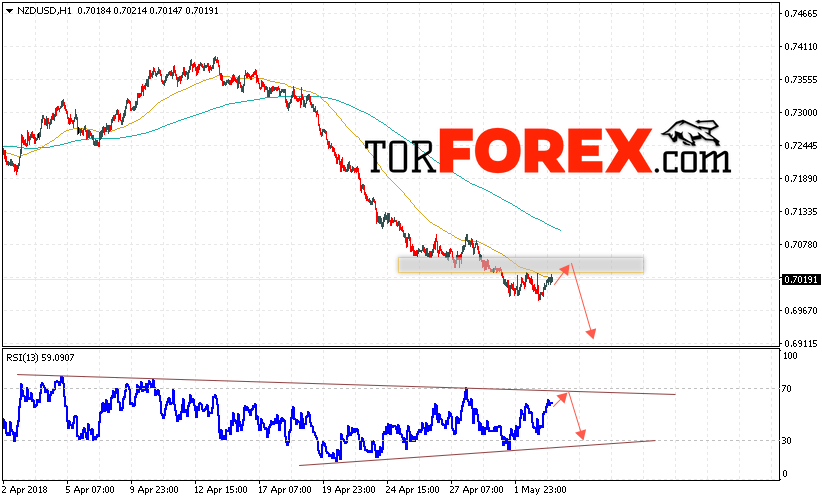Select price axis label 0.73000
The height and width of the screenshot is (501, 822).
[x=801, y=113]
